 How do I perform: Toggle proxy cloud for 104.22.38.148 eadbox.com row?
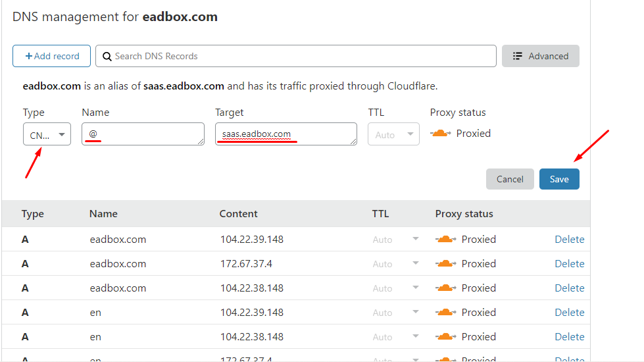tap(445, 288)
